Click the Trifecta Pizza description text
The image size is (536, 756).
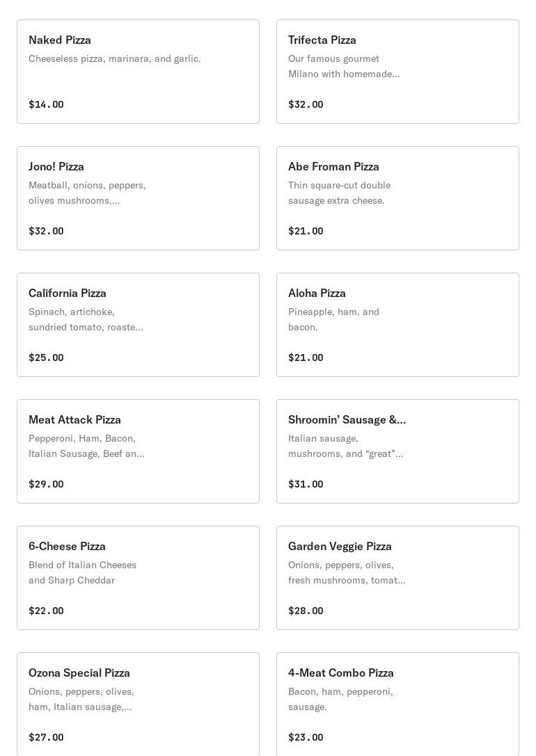point(344,66)
